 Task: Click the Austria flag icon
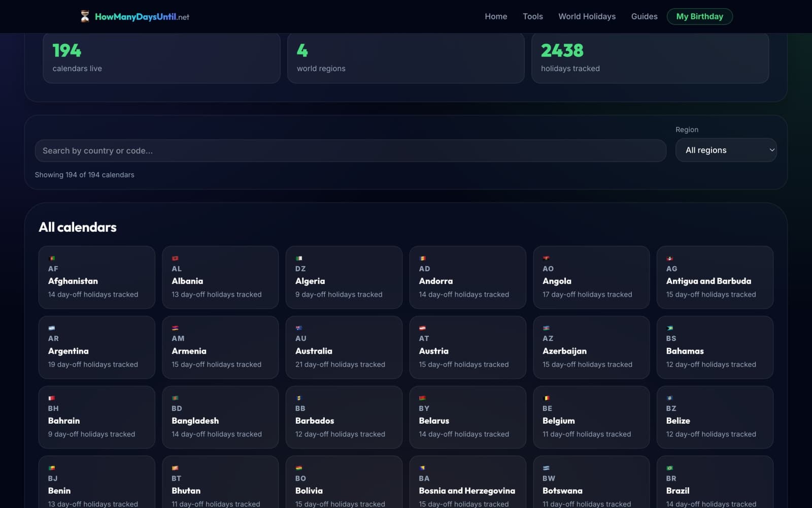[x=422, y=328]
